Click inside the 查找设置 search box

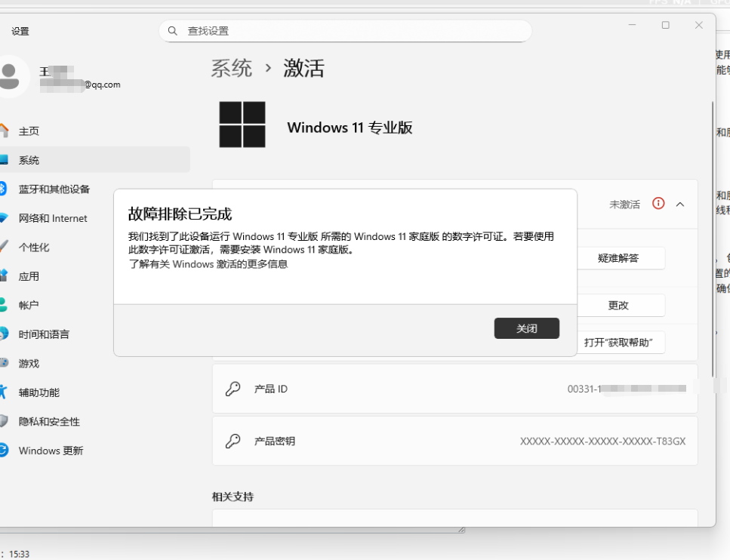345,31
